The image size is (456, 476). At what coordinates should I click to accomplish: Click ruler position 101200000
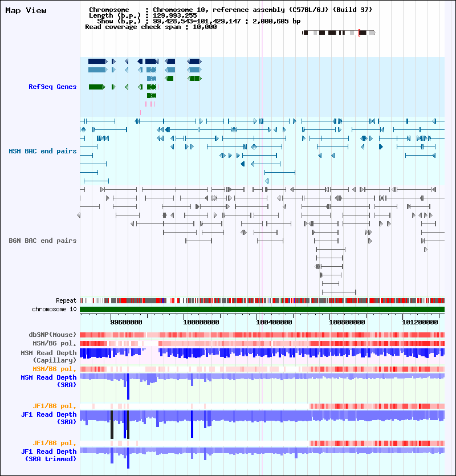(420, 322)
